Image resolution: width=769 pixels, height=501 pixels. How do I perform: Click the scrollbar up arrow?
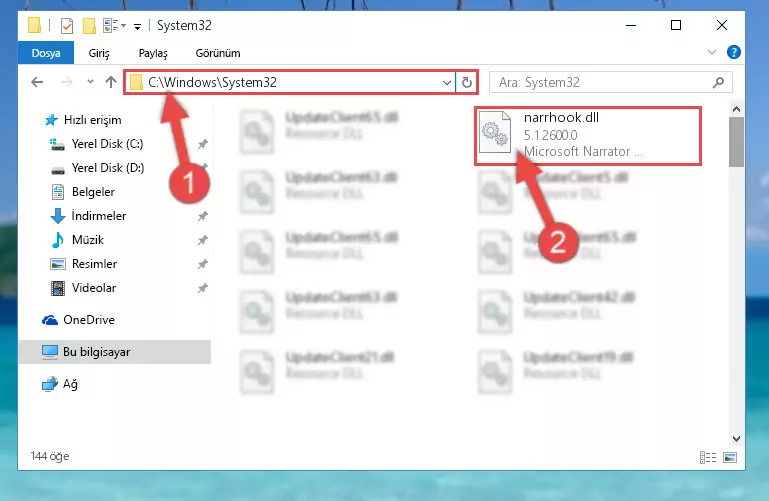[x=736, y=109]
